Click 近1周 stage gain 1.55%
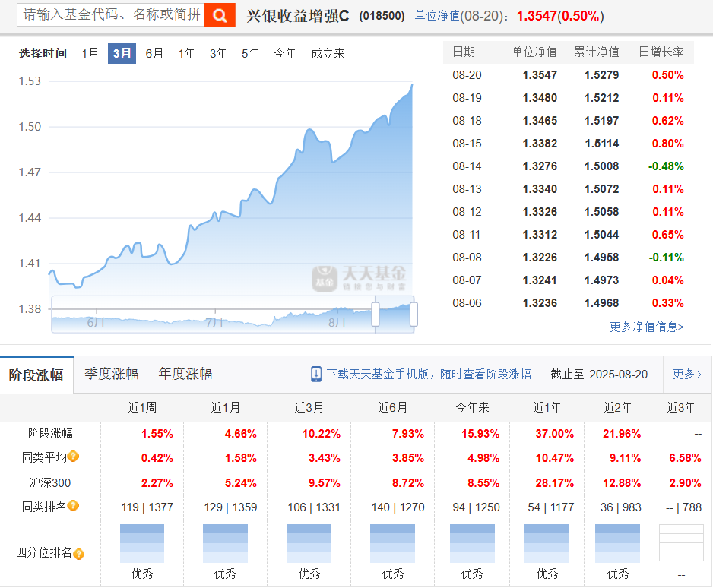713x588 pixels. tap(157, 434)
